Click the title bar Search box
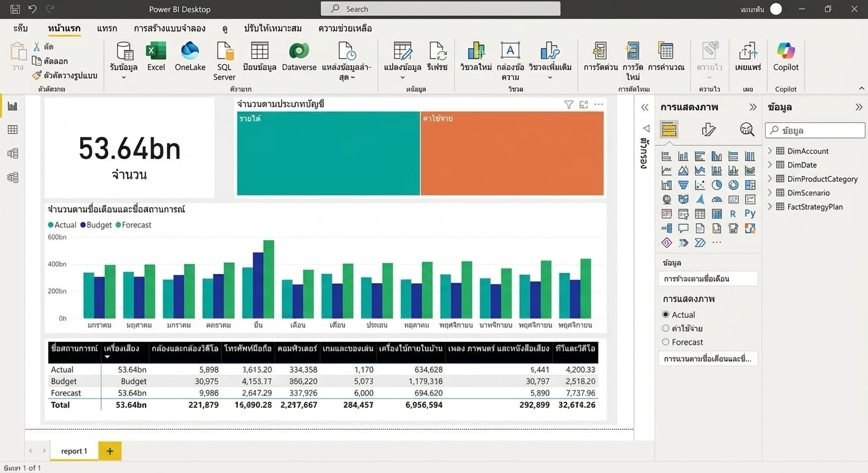This screenshot has height=473, width=868. pos(440,9)
